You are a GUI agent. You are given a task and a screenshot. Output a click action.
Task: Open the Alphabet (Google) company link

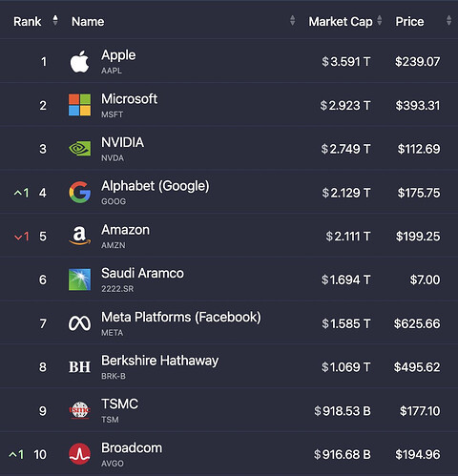coord(156,186)
